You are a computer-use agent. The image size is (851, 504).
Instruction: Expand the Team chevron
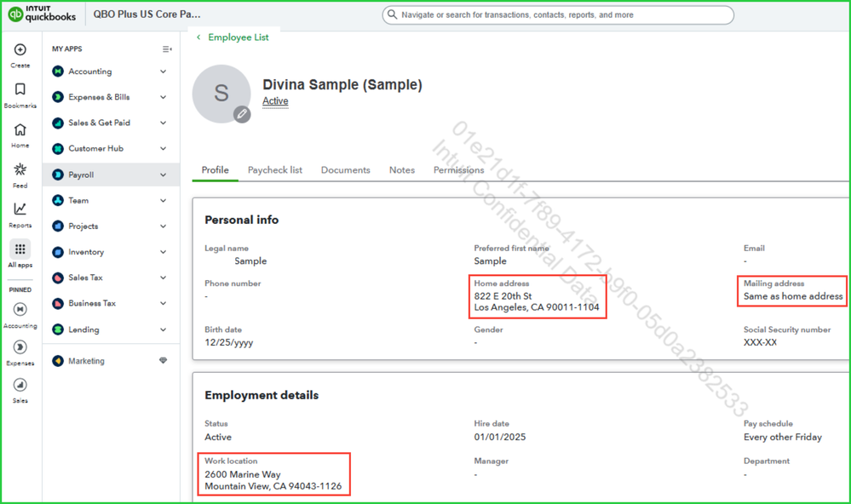pyautogui.click(x=163, y=200)
